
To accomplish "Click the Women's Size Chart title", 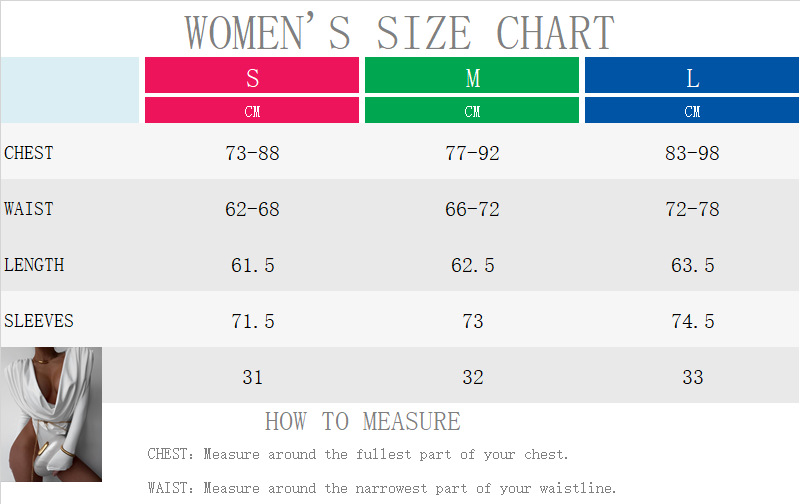I will (399, 32).
